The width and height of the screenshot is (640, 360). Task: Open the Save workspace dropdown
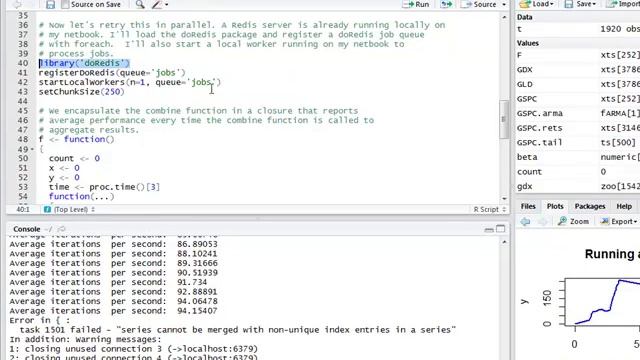[580, 4]
